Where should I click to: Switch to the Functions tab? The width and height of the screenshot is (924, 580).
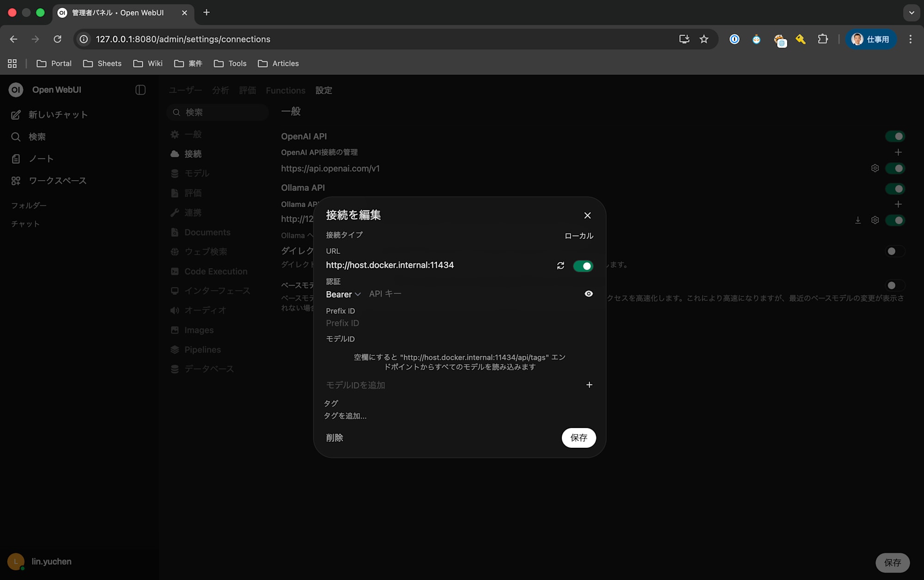tap(285, 91)
